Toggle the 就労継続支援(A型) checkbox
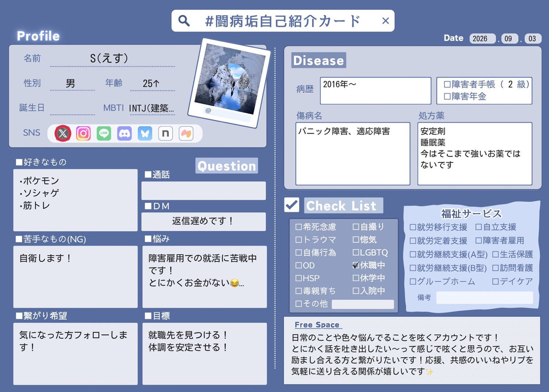This screenshot has height=392, width=549. [413, 255]
